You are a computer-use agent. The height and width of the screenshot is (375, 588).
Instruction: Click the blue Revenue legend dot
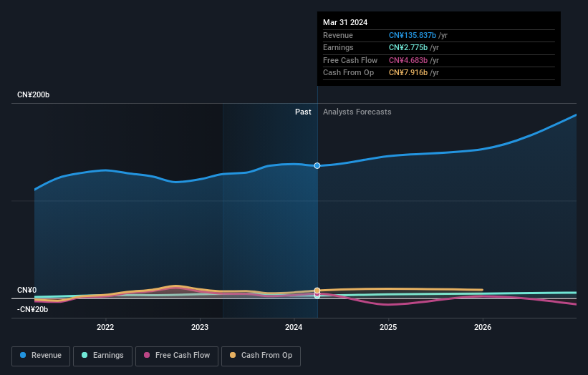pyautogui.click(x=23, y=355)
